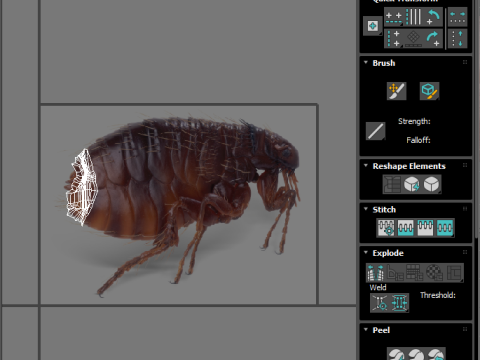This screenshot has height=360, width=480.
Task: Collapse the Peel rollout
Action: coord(366,329)
